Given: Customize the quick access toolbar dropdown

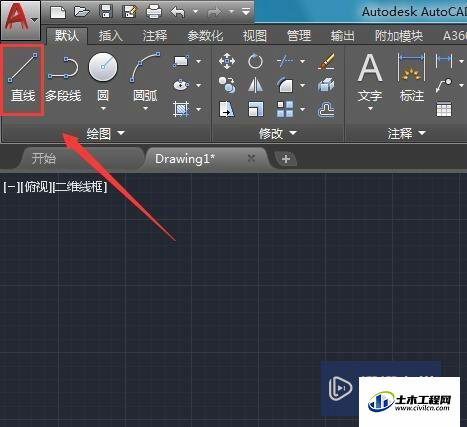Looking at the screenshot, I should [246, 12].
